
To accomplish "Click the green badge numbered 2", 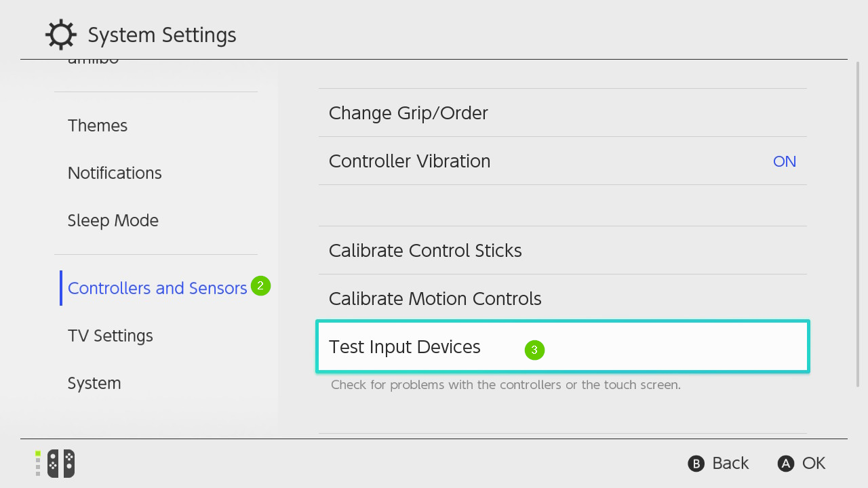I will (x=260, y=286).
